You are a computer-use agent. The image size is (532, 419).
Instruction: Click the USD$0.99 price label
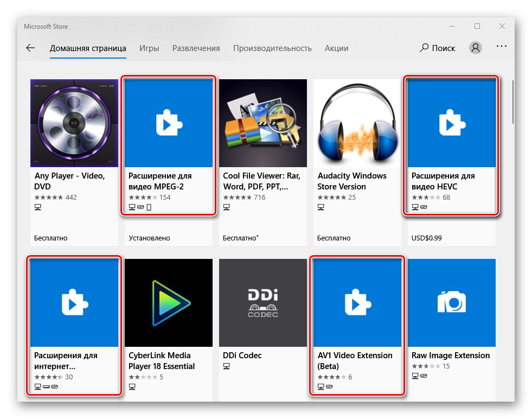click(426, 238)
